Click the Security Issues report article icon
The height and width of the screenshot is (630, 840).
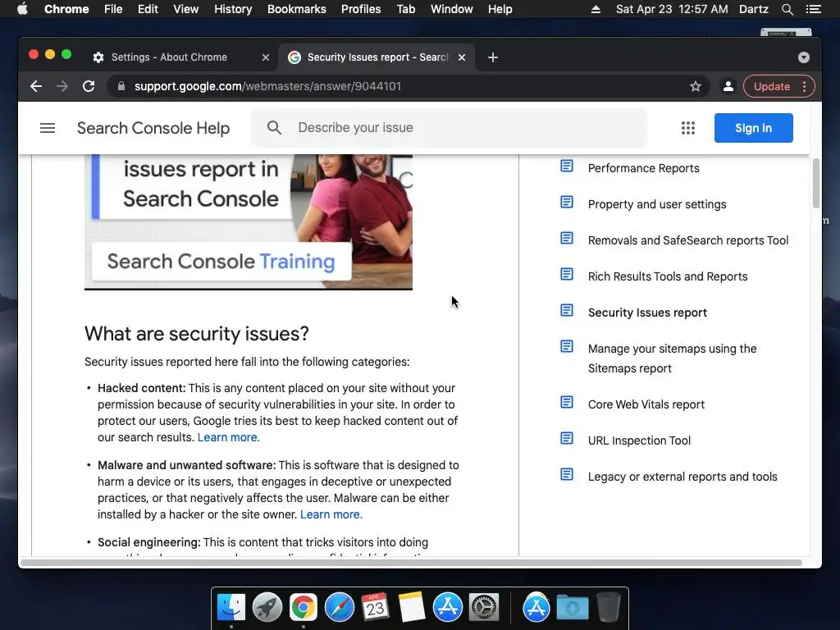[567, 310]
